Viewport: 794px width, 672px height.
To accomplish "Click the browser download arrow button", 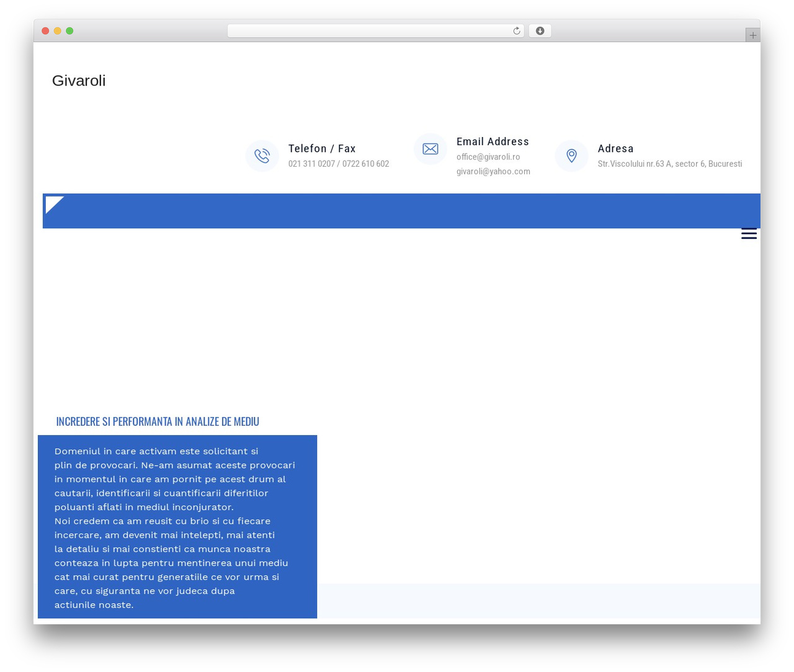I will pos(540,31).
